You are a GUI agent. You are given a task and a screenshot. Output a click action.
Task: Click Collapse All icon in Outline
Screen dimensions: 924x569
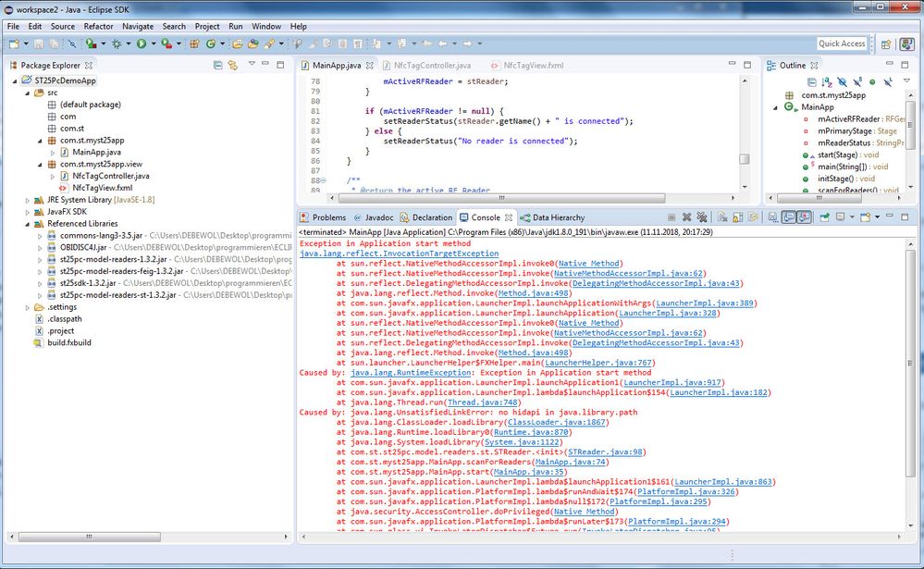812,82
